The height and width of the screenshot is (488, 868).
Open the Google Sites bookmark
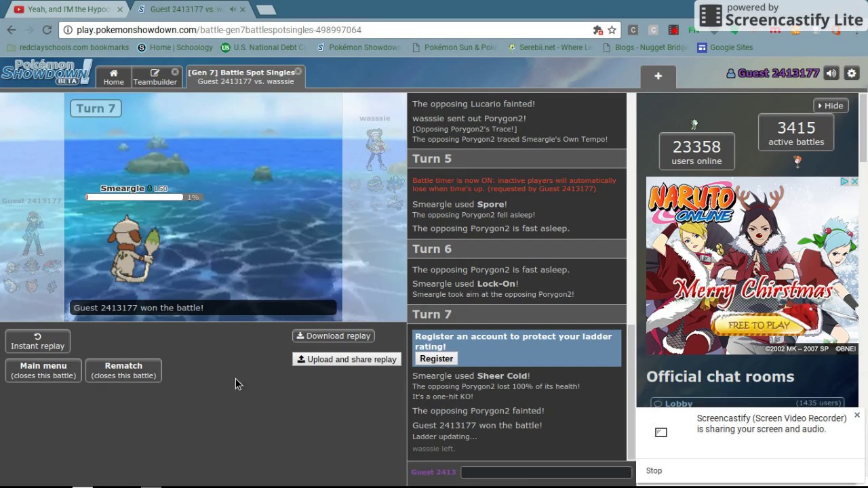(726, 47)
